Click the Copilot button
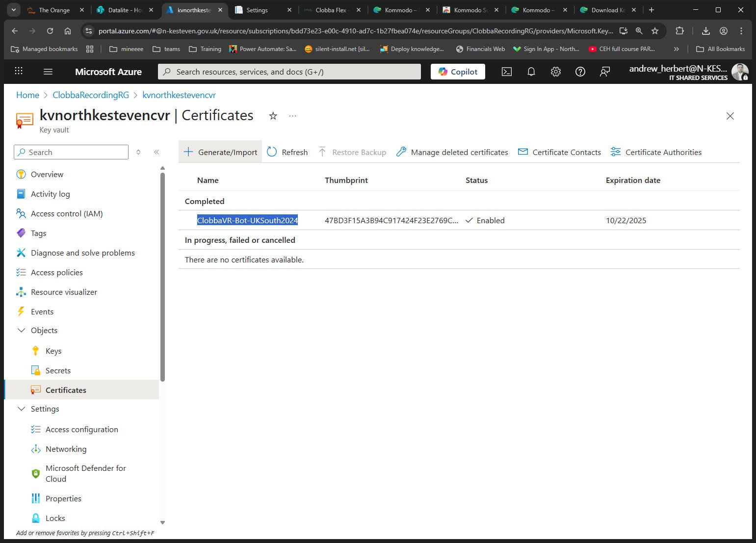Viewport: 756px width, 543px height. [x=458, y=72]
